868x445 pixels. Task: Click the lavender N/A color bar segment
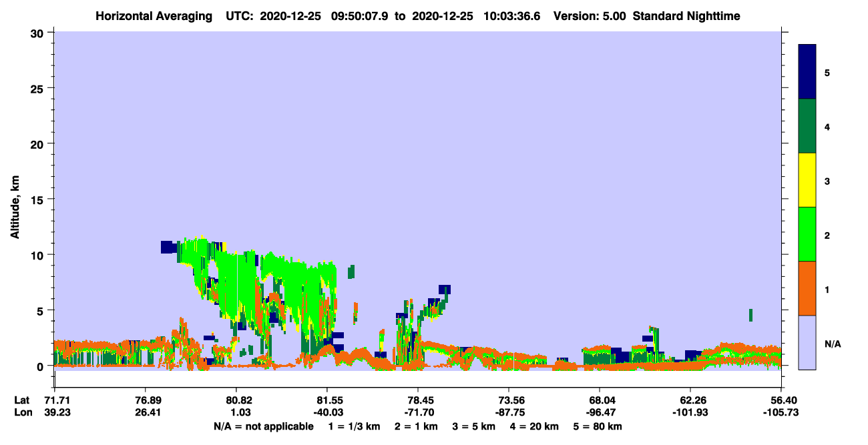click(x=807, y=342)
